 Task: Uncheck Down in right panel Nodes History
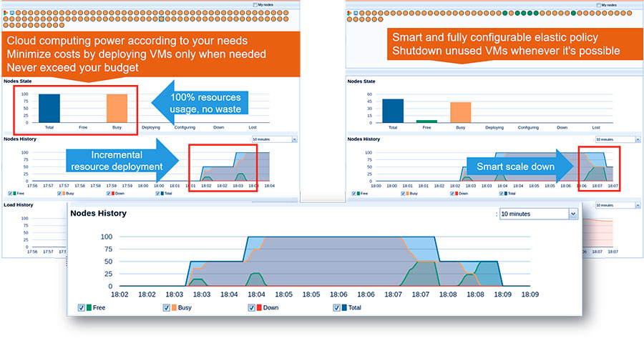pyautogui.click(x=452, y=193)
